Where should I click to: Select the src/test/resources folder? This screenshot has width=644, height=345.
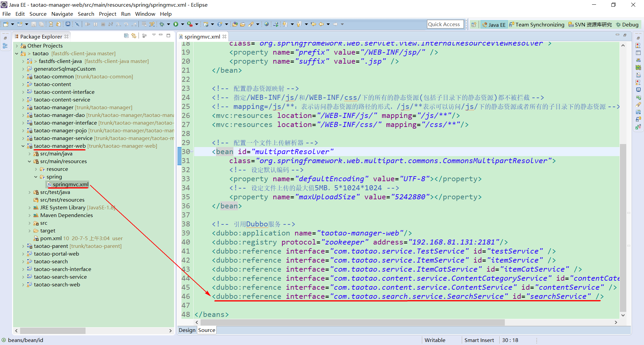(62, 200)
